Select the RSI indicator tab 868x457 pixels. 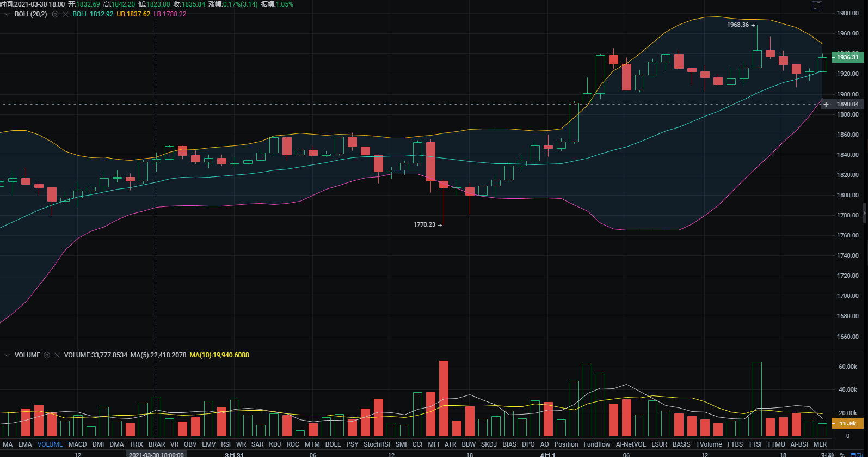(225, 444)
